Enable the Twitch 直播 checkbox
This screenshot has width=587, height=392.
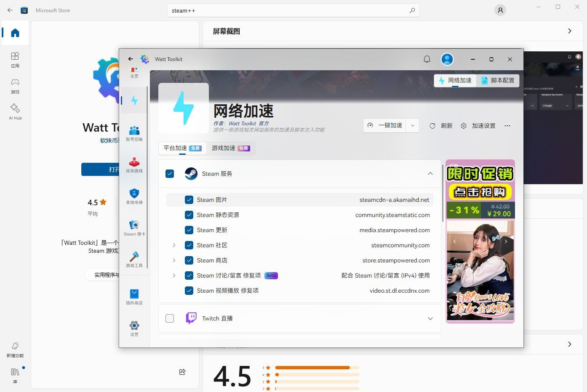pyautogui.click(x=170, y=318)
